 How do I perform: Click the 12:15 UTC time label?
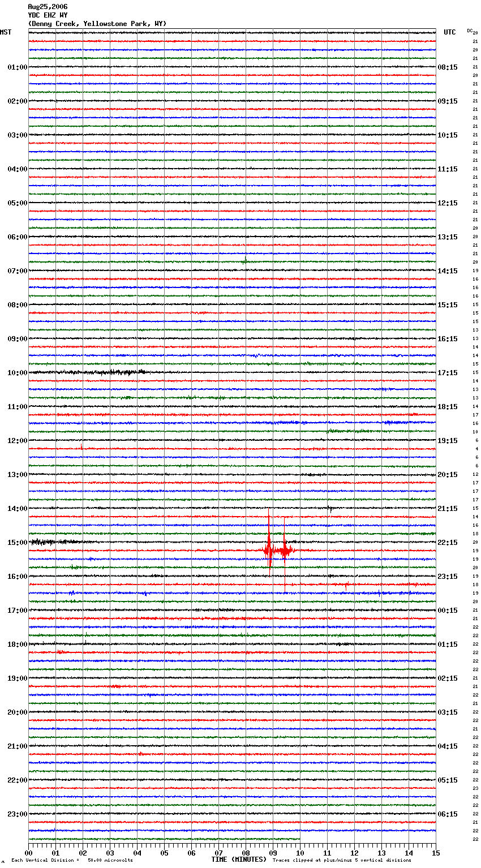[x=448, y=203]
